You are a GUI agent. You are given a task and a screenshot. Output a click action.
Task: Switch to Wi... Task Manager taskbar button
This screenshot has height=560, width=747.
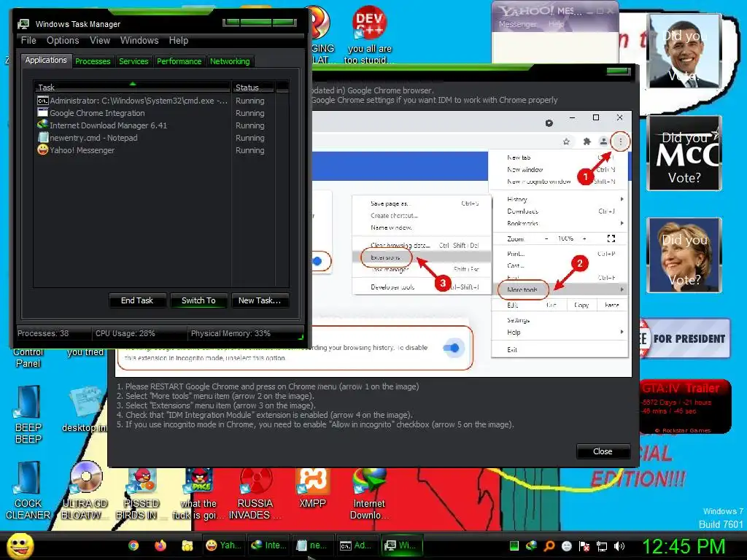tap(403, 545)
